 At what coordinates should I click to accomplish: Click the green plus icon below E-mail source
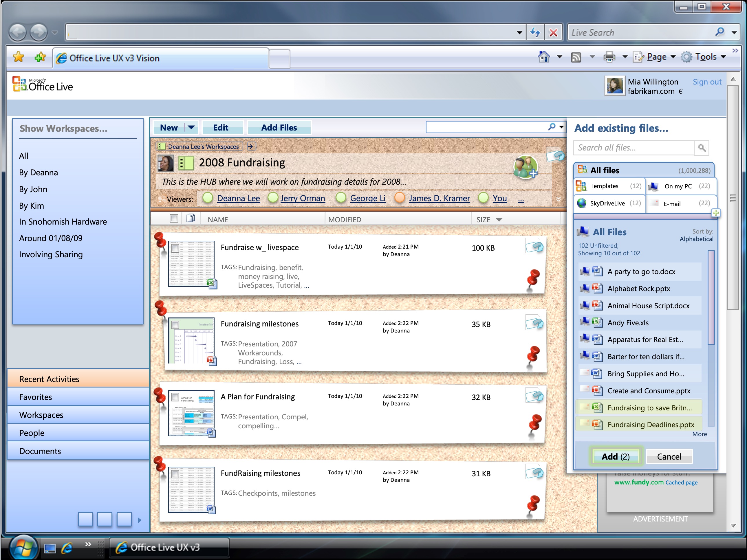click(716, 213)
